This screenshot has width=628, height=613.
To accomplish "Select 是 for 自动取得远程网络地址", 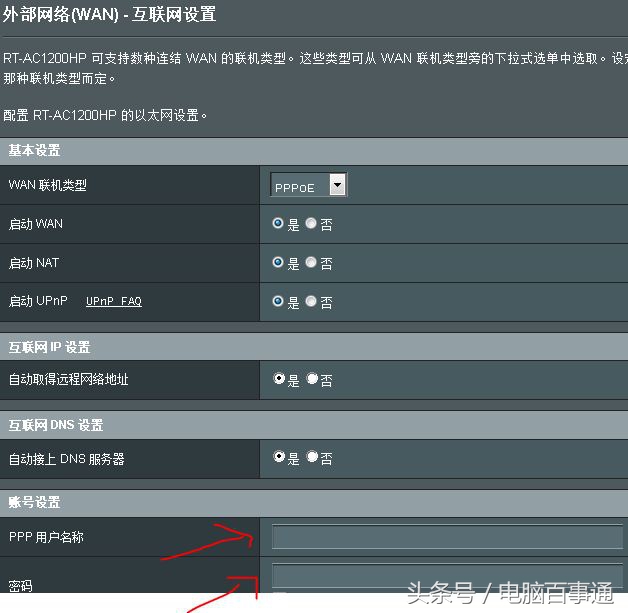I will point(279,378).
